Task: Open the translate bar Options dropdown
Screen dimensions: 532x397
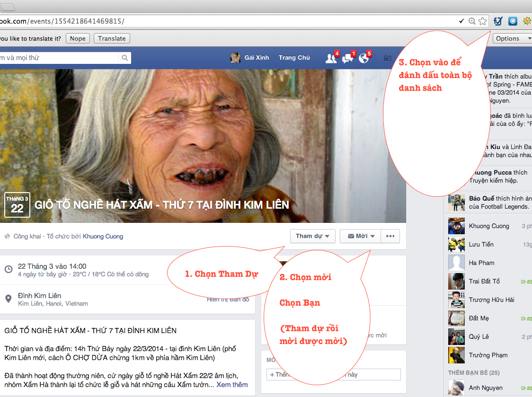Action: 512,38
